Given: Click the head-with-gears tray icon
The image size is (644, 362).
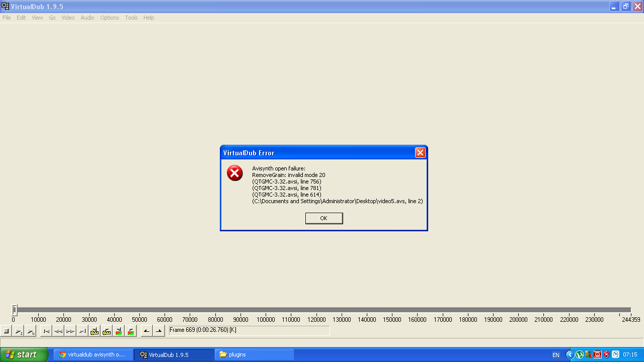Looking at the screenshot, I should 616,354.
